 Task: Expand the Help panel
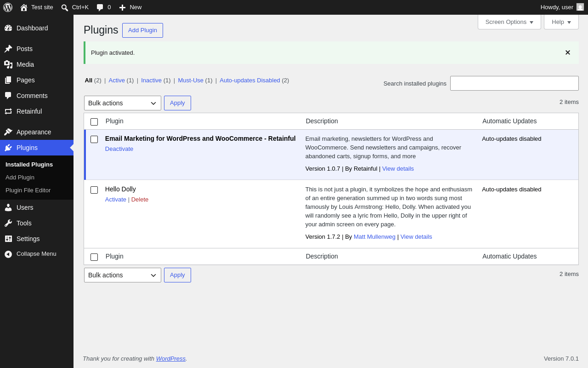pyautogui.click(x=561, y=22)
